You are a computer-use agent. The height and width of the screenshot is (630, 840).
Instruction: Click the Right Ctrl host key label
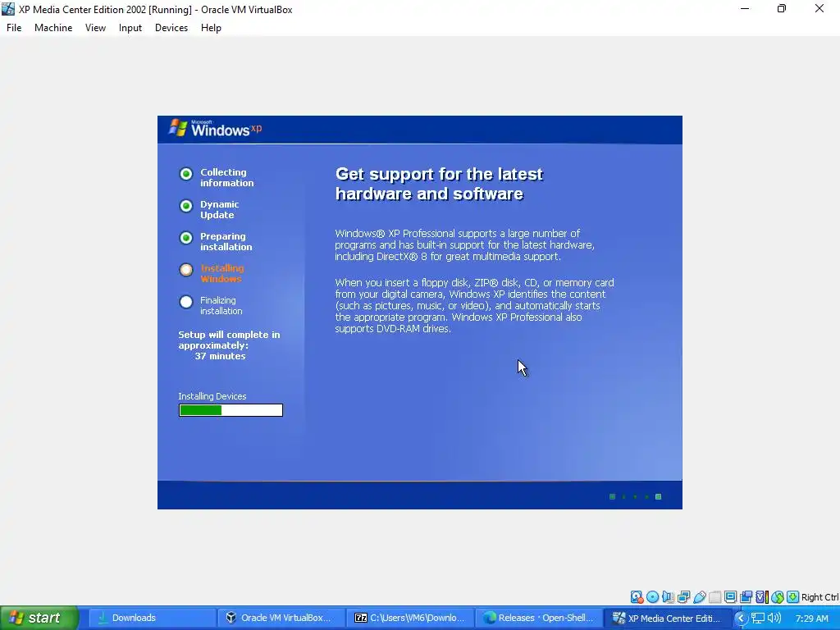pyautogui.click(x=819, y=597)
